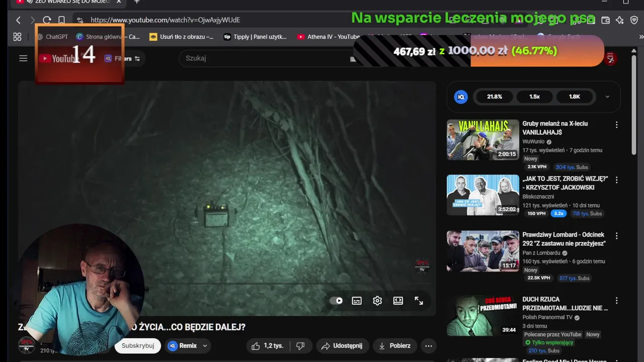
Task: Open video player settings gear
Action: point(377,301)
